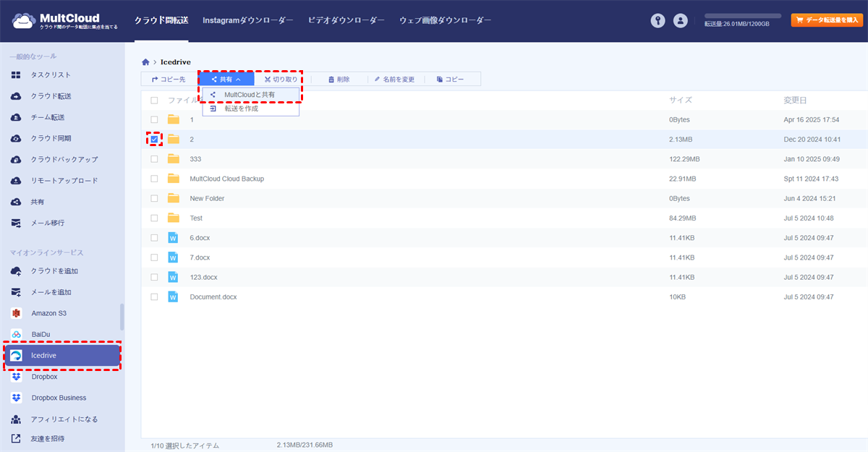Image resolution: width=868 pixels, height=452 pixels.
Task: Click the MultCloud logo
Action: click(64, 21)
